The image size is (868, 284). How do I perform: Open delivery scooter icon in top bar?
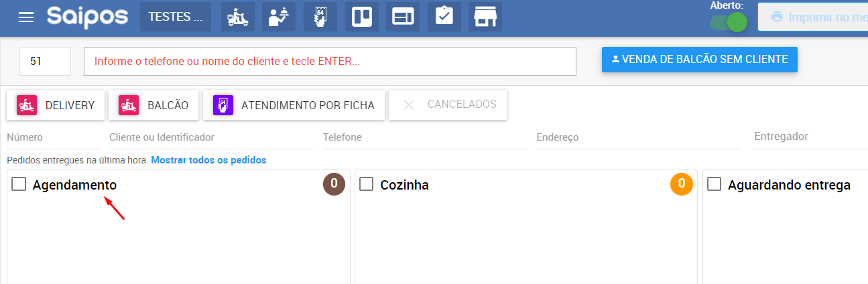point(238,17)
